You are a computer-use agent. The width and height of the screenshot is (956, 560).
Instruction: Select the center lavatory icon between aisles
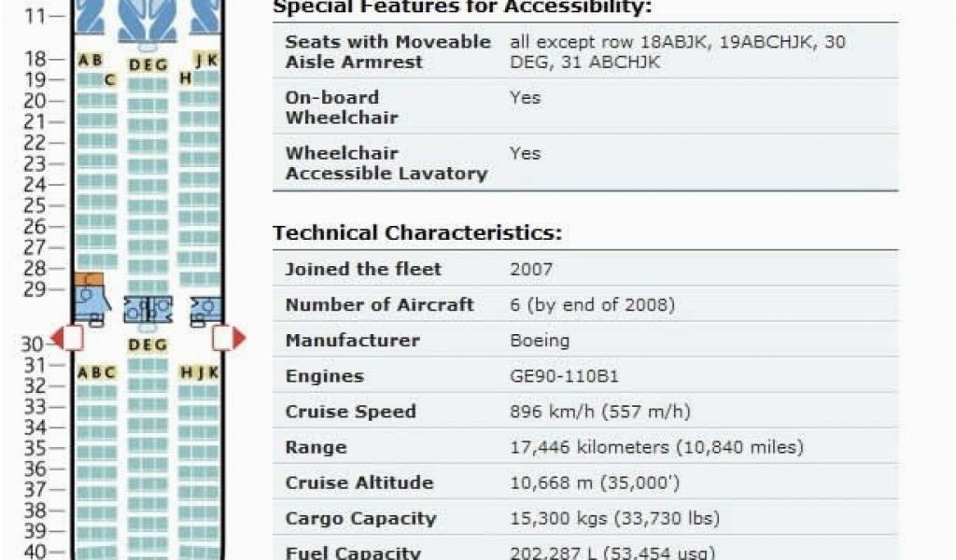148,310
